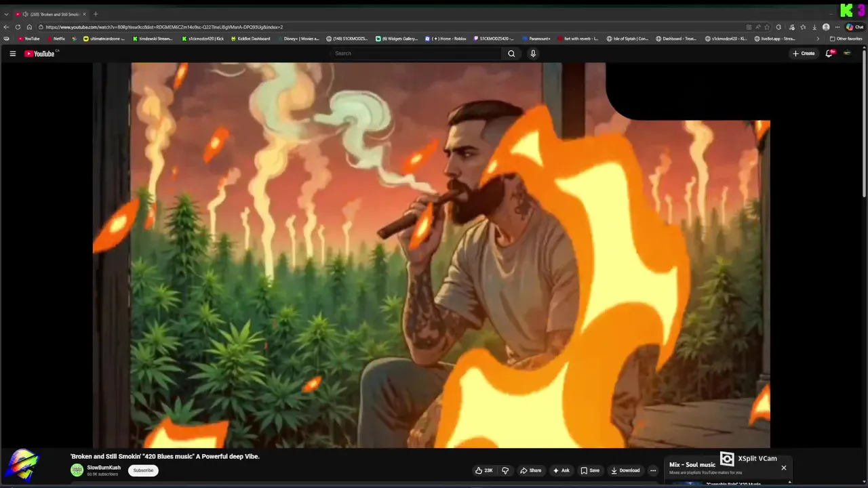The width and height of the screenshot is (868, 488).
Task: Click the favorites bar toggle icon at far left
Action: 6,39
